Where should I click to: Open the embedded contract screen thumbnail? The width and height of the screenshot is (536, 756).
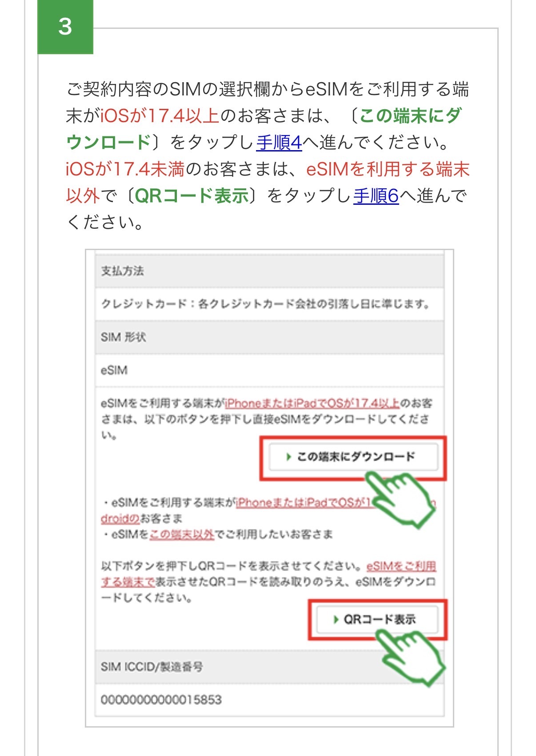click(269, 488)
